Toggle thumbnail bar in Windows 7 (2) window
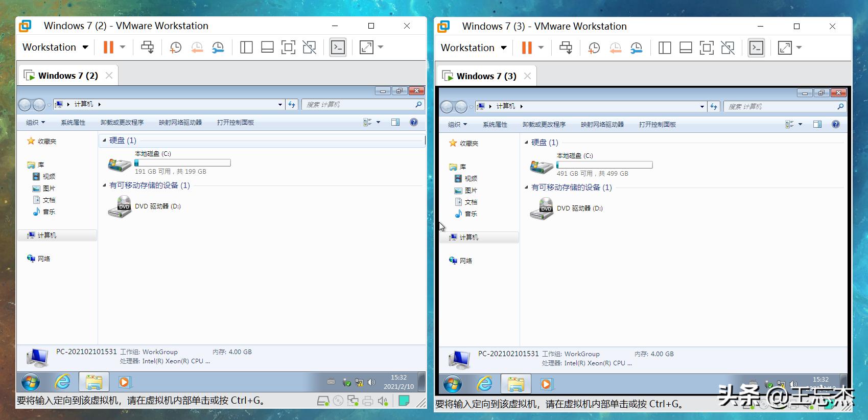The width and height of the screenshot is (868, 420). 267,48
